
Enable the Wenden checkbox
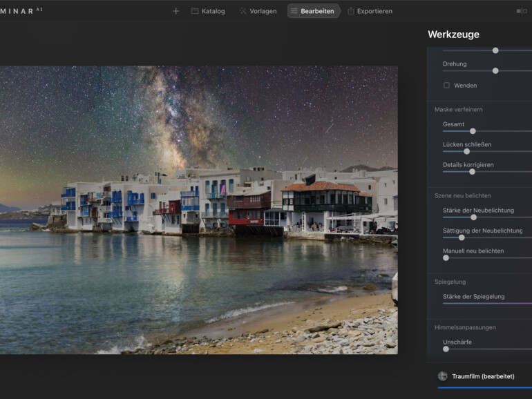[446, 86]
